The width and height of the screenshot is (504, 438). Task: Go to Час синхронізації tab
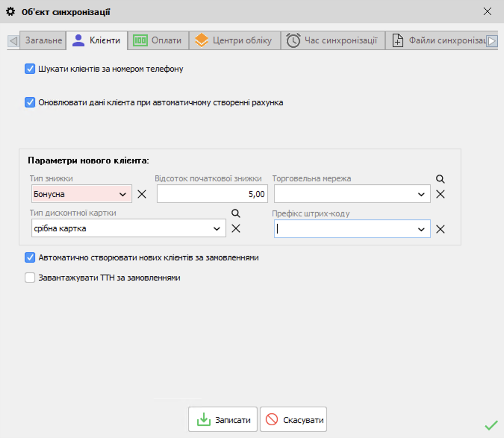[332, 40]
